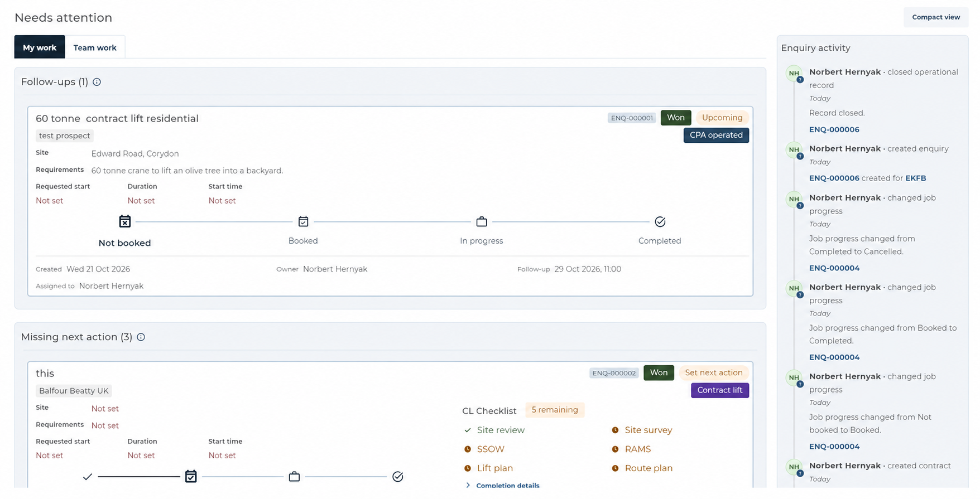Click the Site review checkmark icon
Image resolution: width=980 pixels, height=499 pixels.
coord(468,430)
